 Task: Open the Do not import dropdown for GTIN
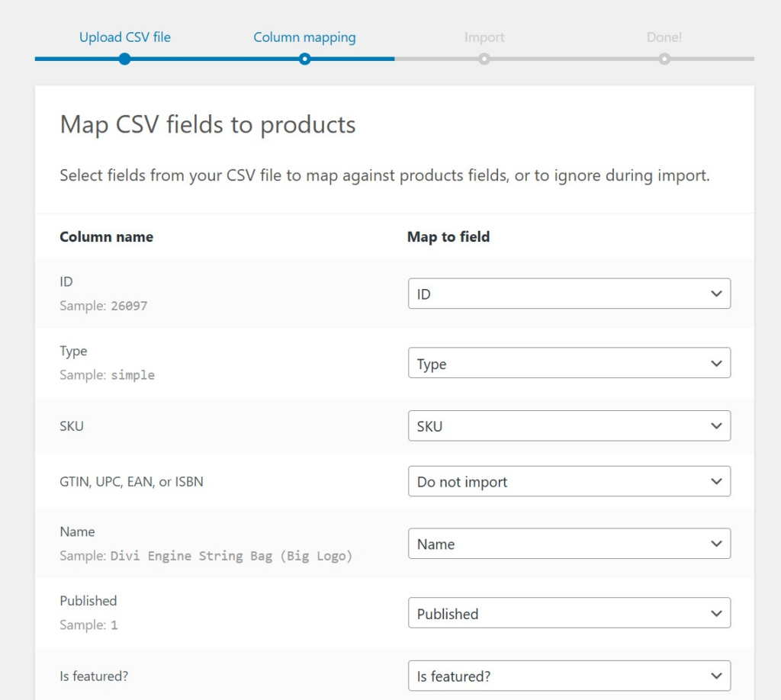click(569, 481)
